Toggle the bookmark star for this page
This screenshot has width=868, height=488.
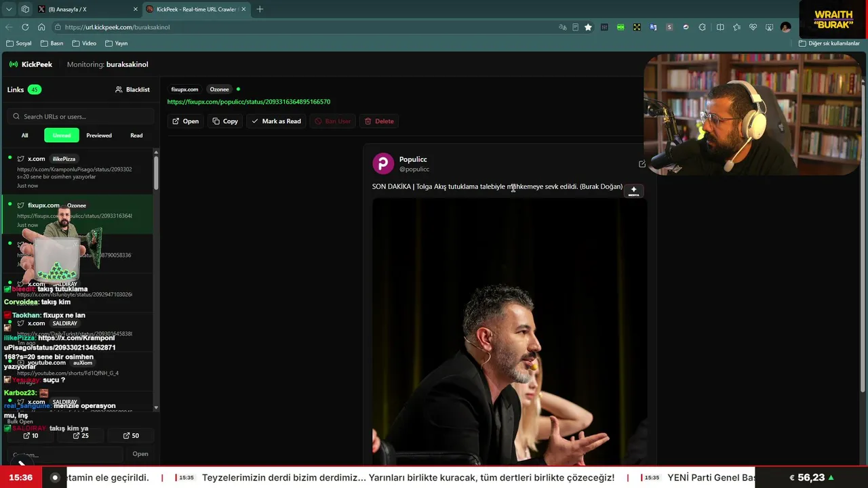pyautogui.click(x=588, y=27)
